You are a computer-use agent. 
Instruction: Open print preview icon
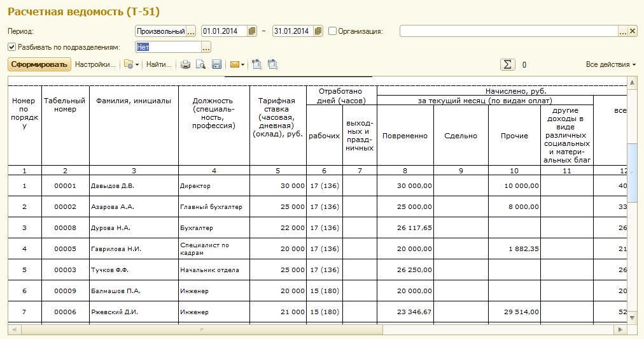click(x=200, y=64)
